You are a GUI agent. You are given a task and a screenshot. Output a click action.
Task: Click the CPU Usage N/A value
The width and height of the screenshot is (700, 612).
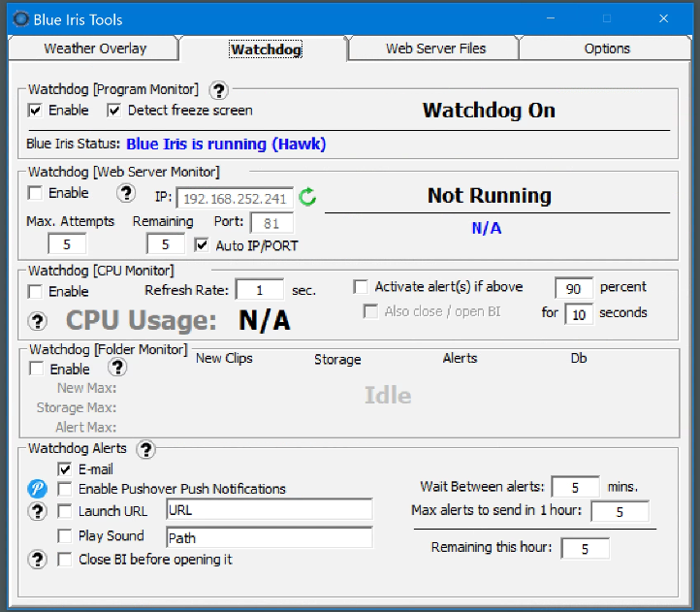(x=265, y=320)
